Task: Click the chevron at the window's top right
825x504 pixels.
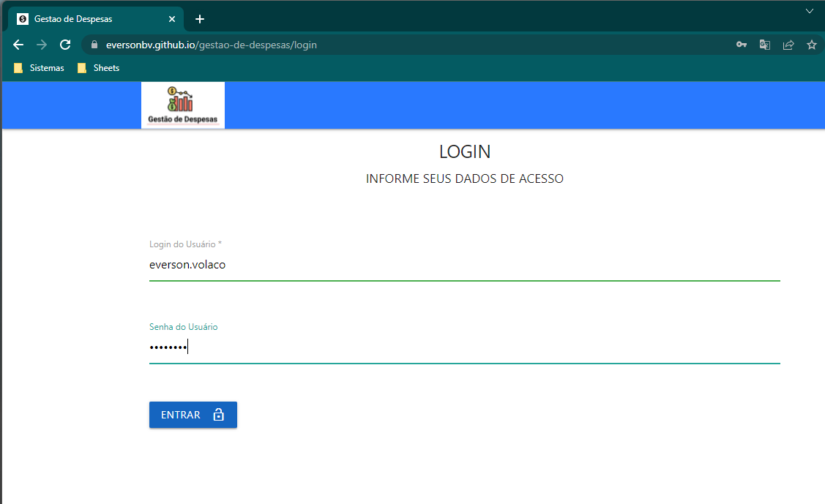Action: tap(810, 11)
